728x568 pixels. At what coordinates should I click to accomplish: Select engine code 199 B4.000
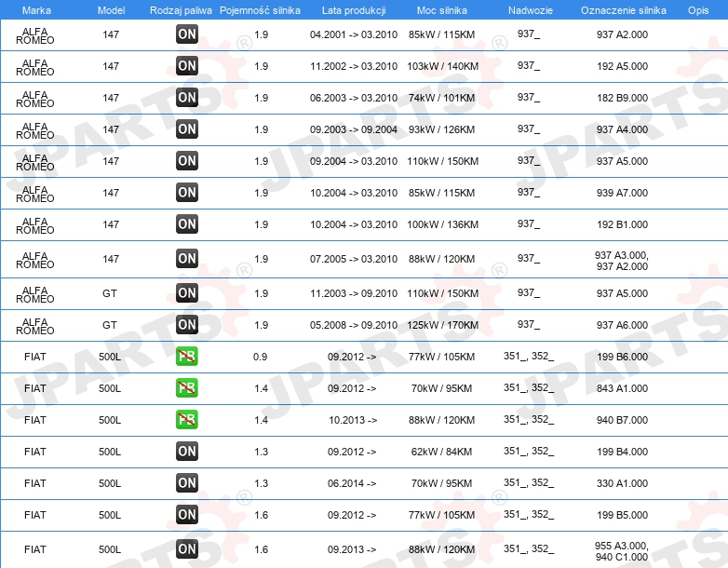pyautogui.click(x=622, y=452)
